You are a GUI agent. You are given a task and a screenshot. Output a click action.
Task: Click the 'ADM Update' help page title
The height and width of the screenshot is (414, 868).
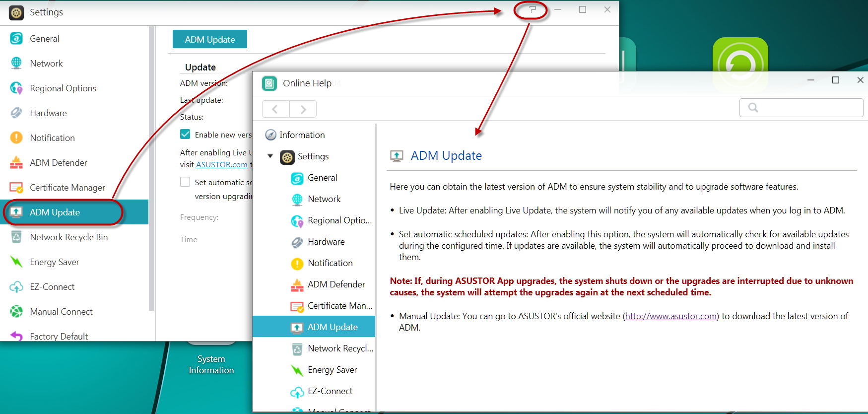pos(446,156)
